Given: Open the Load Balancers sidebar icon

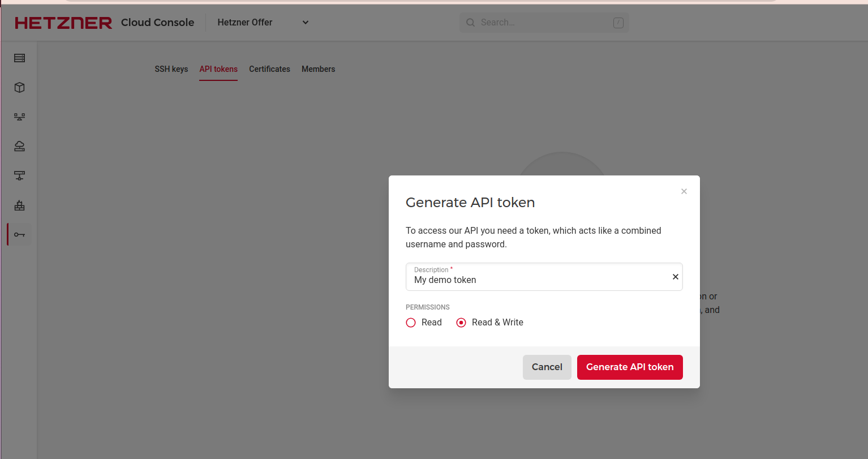Looking at the screenshot, I should pyautogui.click(x=20, y=117).
